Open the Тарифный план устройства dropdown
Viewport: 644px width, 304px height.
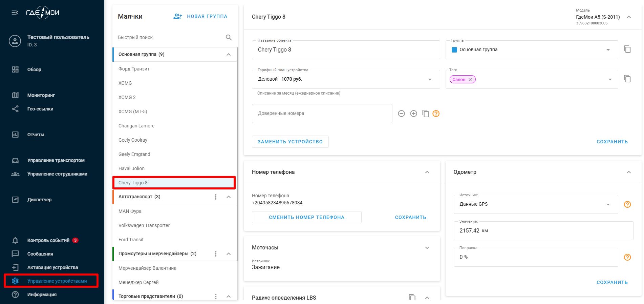(x=430, y=79)
